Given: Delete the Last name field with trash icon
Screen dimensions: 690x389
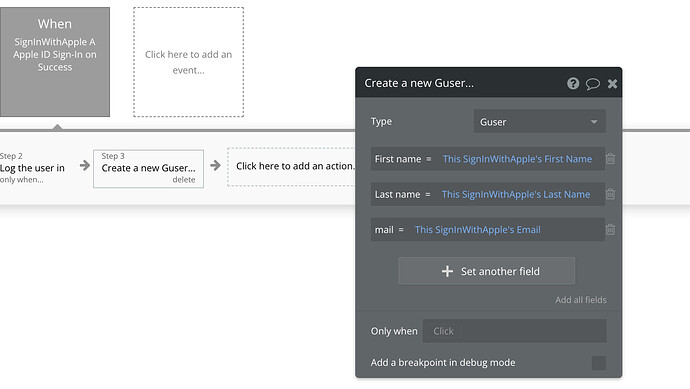Looking at the screenshot, I should click(x=610, y=194).
